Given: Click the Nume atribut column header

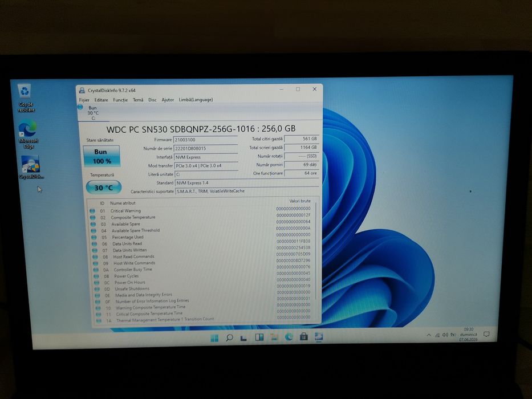Looking at the screenshot, I should click(123, 203).
